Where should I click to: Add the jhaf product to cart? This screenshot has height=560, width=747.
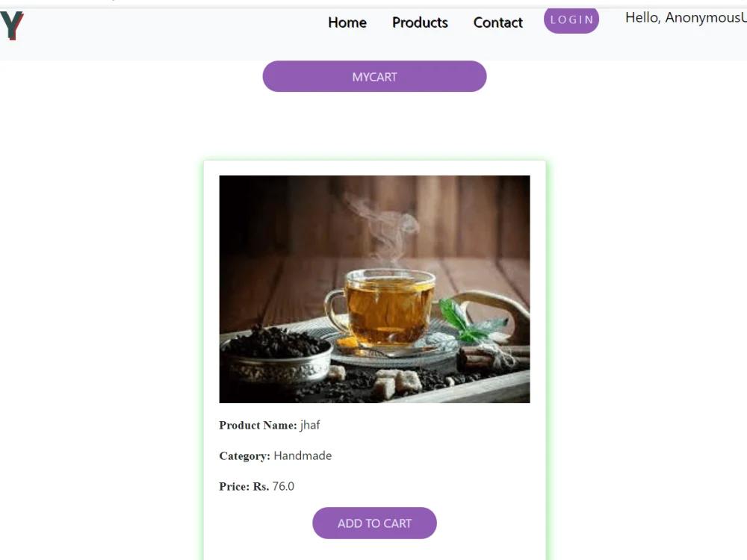tap(374, 523)
